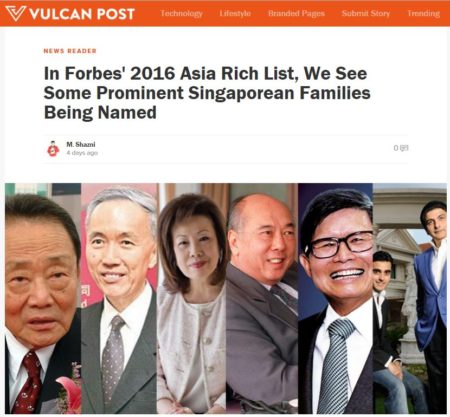Click the Forbes 2016 Asia Rich List headline
This screenshot has height=417, width=450.
[x=207, y=93]
